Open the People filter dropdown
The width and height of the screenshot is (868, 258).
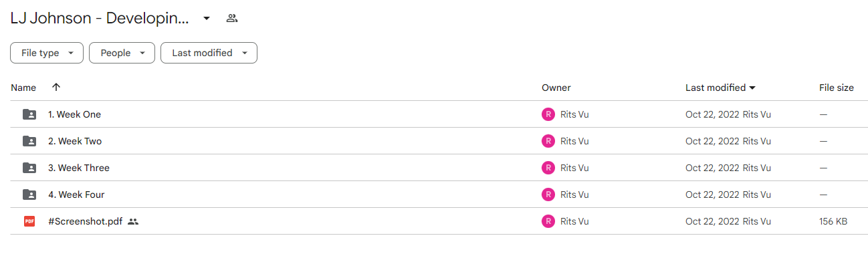coord(122,53)
